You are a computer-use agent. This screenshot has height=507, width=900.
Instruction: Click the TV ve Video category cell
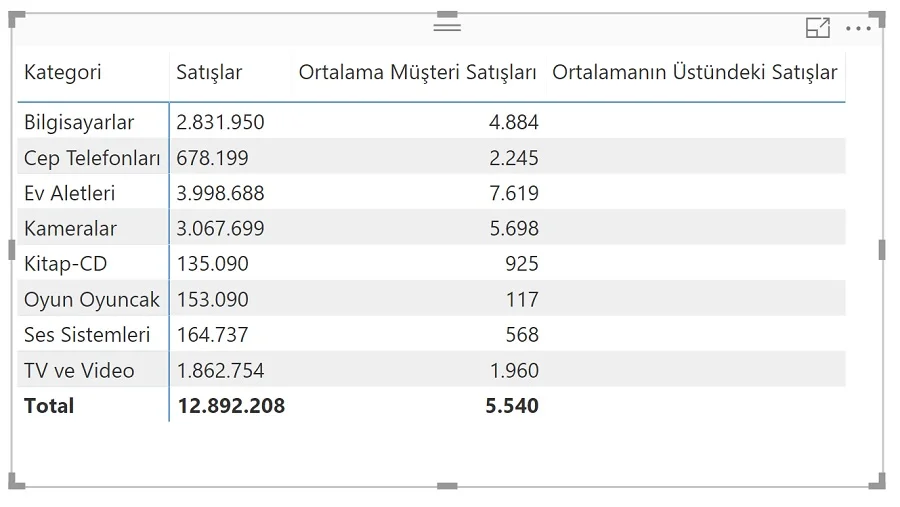click(x=79, y=370)
